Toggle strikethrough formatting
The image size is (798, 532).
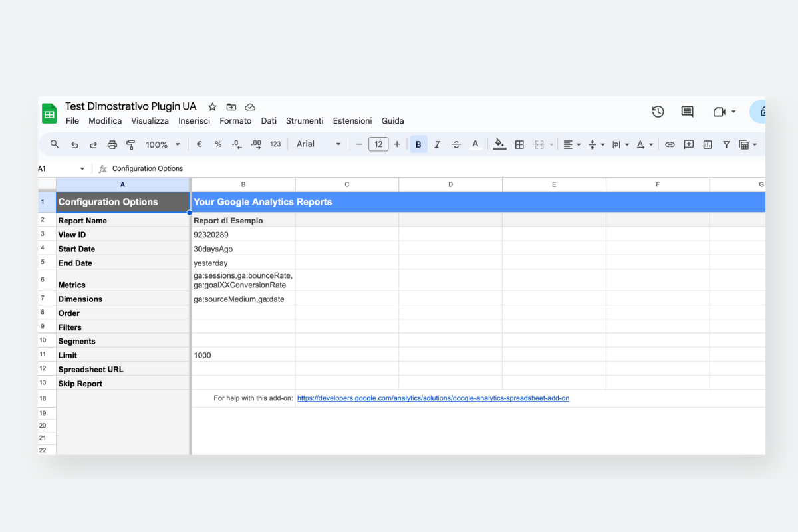pyautogui.click(x=456, y=144)
